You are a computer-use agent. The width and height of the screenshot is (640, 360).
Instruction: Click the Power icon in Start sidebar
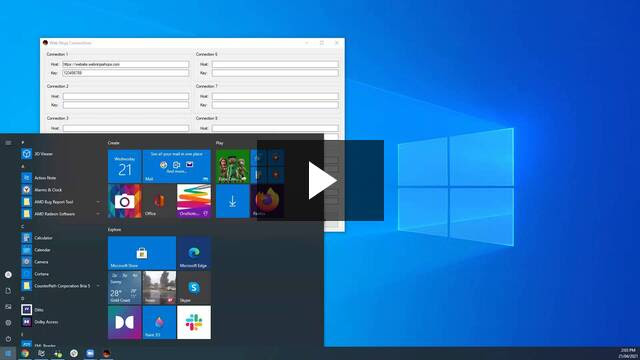point(8,339)
